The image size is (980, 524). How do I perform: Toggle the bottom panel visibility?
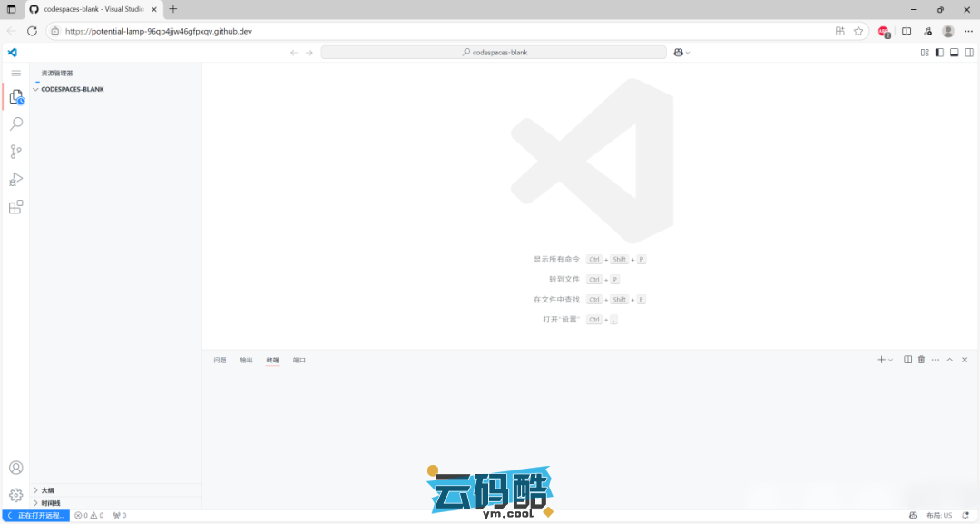coord(954,53)
